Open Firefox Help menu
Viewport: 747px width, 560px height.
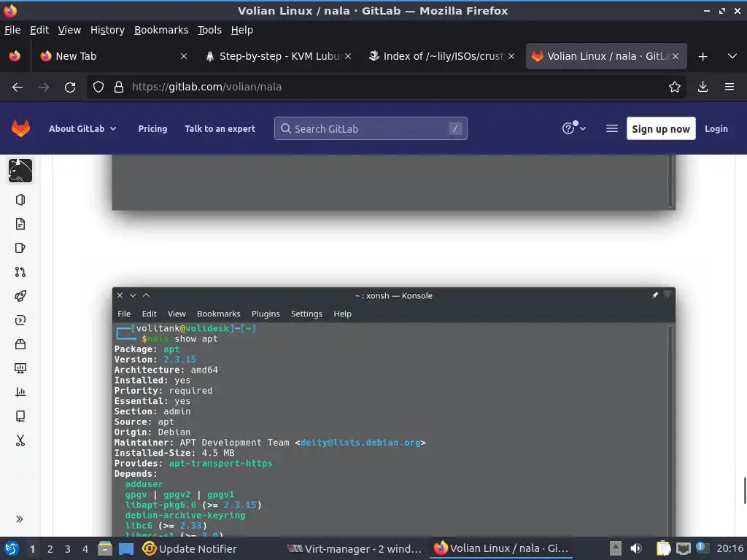[x=242, y=30]
